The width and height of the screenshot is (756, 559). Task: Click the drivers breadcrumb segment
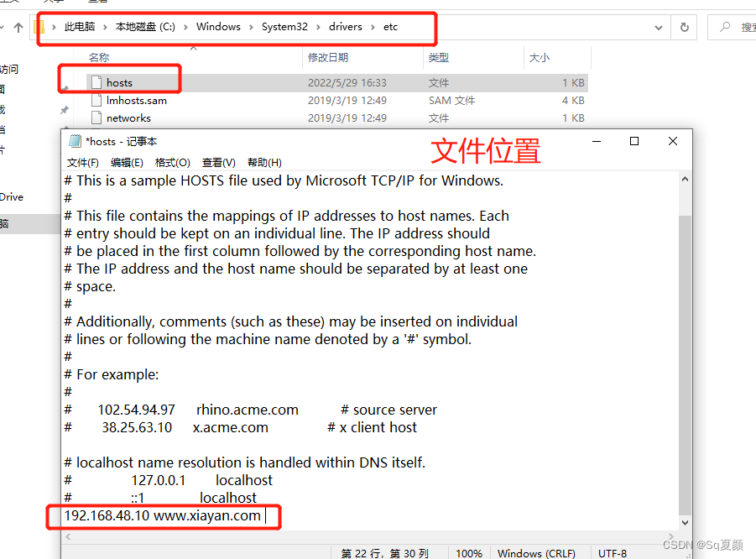click(x=345, y=27)
